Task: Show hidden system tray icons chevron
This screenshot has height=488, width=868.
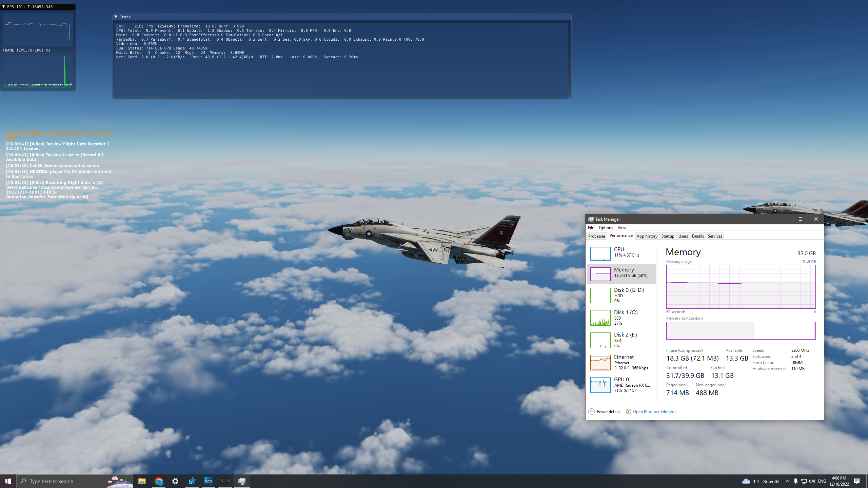Action: [x=787, y=481]
